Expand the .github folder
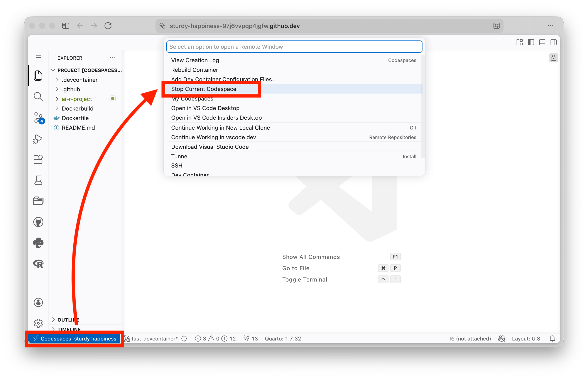588x379 pixels. point(86,89)
